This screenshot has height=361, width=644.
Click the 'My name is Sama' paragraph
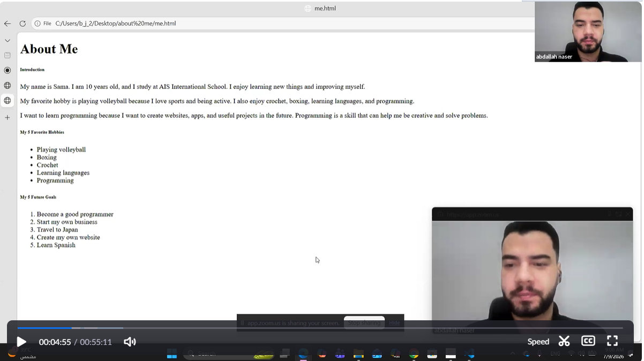[x=192, y=87]
